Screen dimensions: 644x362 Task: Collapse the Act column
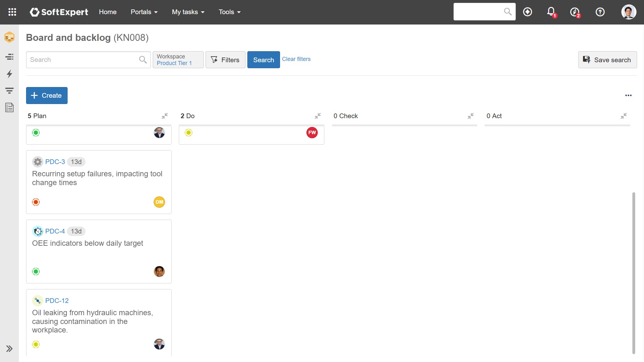coord(624,116)
